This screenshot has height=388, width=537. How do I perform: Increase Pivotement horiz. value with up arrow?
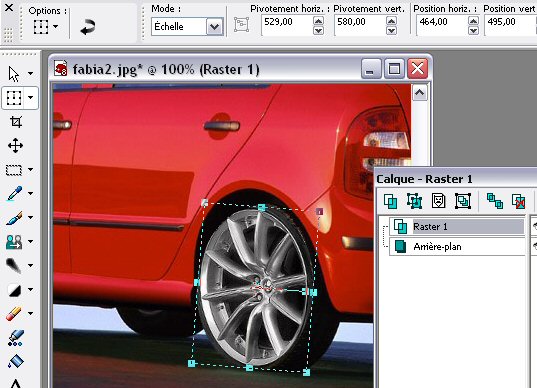(x=319, y=21)
